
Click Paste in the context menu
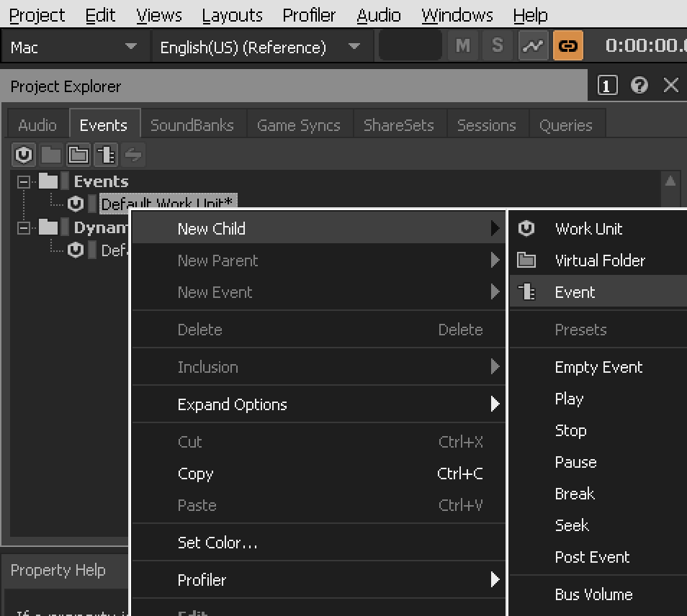[x=318, y=504]
